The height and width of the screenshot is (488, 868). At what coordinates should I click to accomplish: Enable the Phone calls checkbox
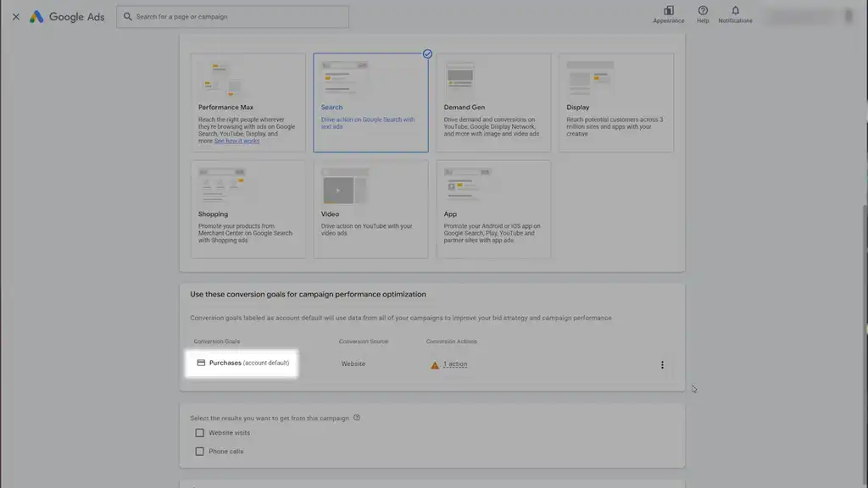coord(199,452)
